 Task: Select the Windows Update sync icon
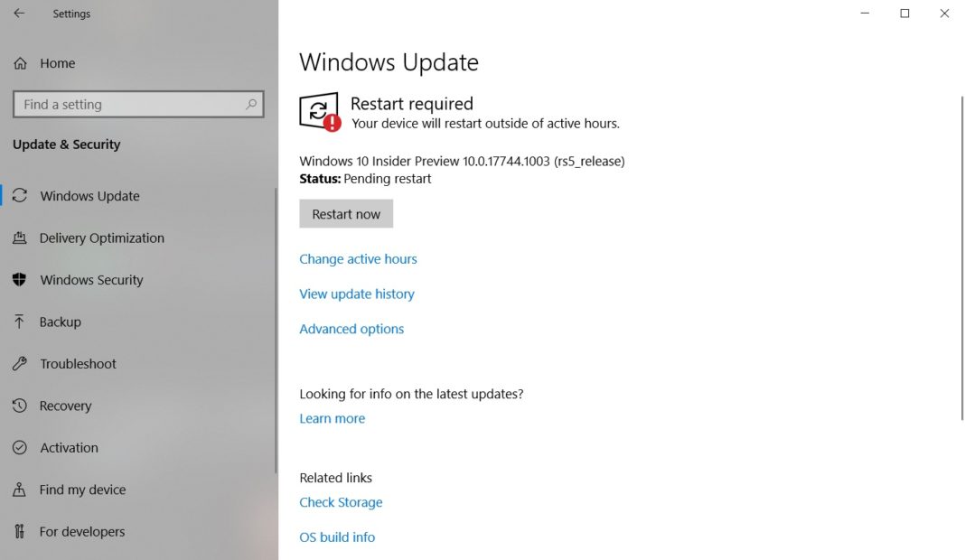coord(20,195)
